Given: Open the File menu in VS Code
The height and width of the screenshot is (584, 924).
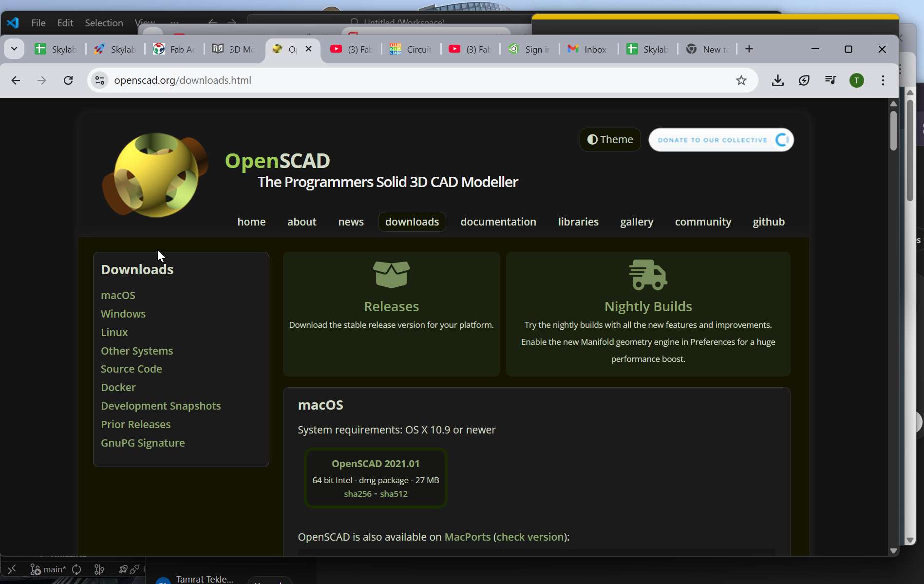Looking at the screenshot, I should pos(38,22).
